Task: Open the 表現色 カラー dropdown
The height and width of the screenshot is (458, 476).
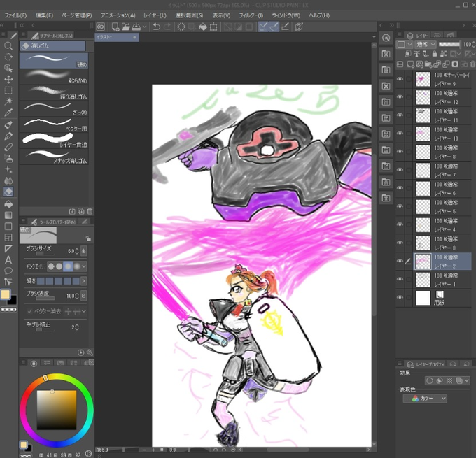Action: (425, 399)
